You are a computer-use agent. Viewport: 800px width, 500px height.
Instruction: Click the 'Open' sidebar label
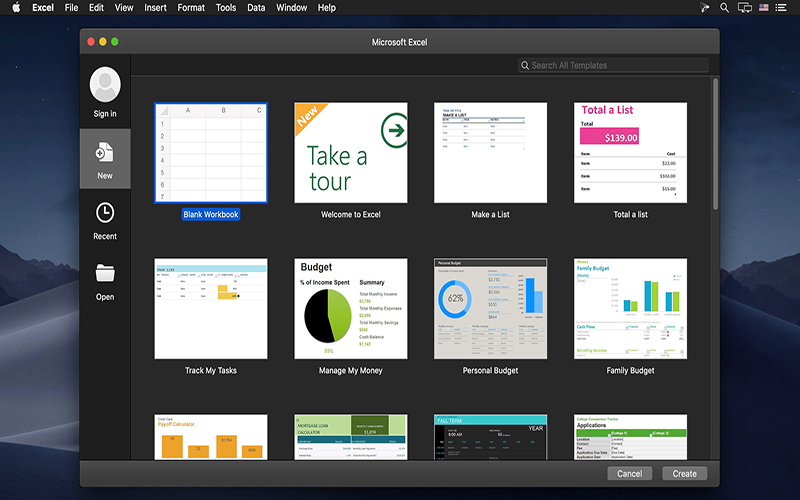[105, 297]
